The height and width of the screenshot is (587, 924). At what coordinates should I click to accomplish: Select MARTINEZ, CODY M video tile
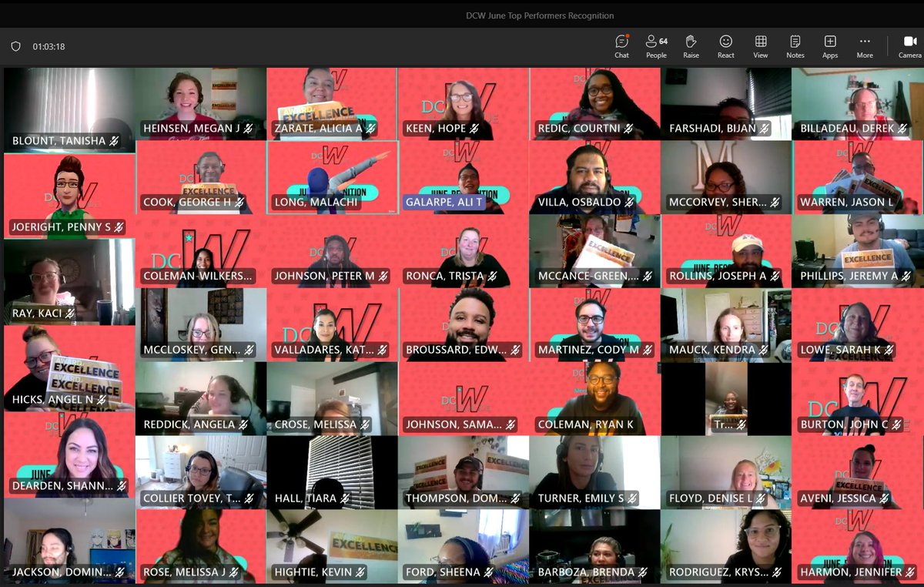(x=594, y=325)
